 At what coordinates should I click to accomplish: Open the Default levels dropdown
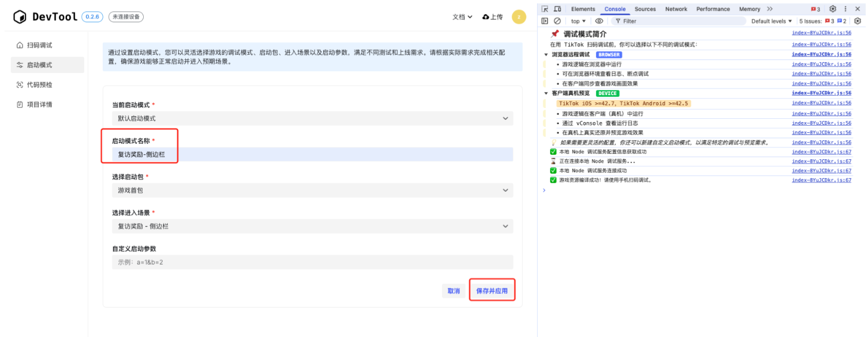[771, 21]
